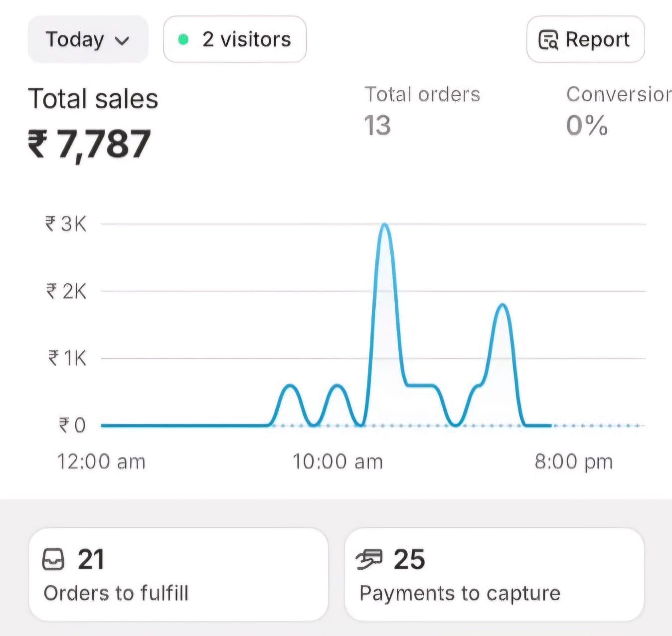Click the chevron next to Today

122,41
